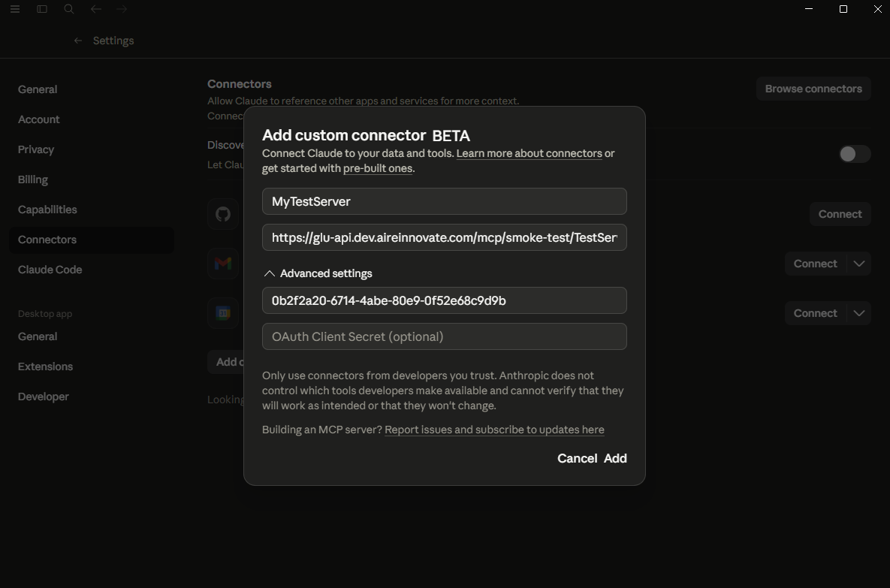Open Learn more about connectors link

(x=529, y=153)
